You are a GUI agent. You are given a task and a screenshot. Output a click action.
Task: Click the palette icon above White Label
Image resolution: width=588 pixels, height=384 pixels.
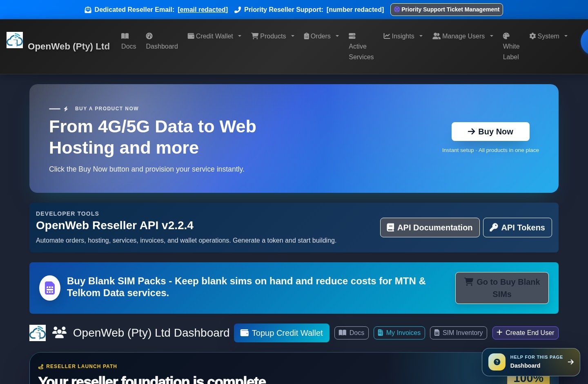click(506, 36)
